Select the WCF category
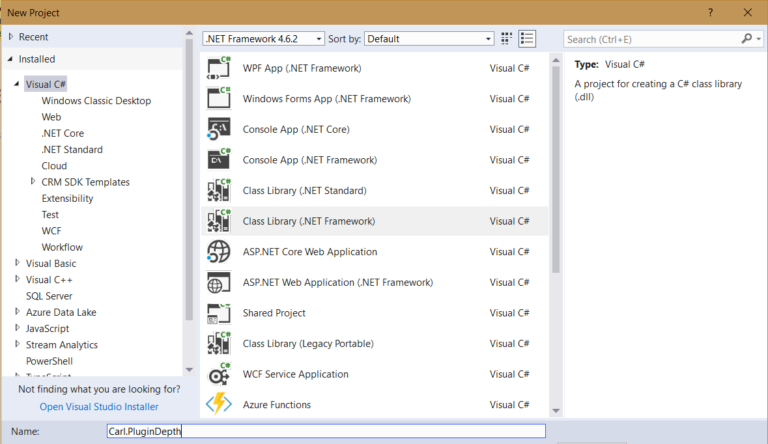The image size is (768, 444). coord(51,231)
